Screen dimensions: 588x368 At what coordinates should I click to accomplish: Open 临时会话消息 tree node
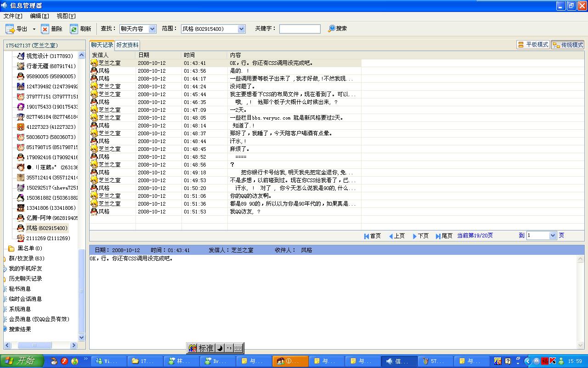coord(25,299)
